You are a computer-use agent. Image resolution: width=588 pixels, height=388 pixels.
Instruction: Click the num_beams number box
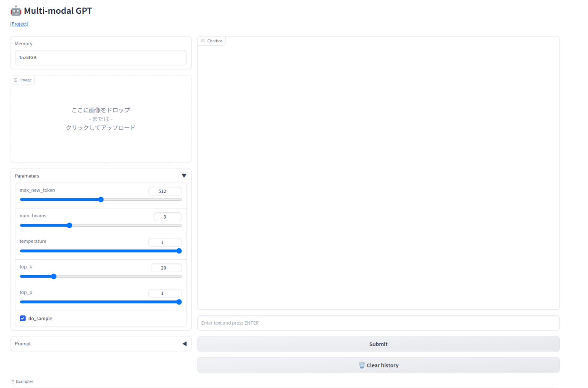[168, 217]
